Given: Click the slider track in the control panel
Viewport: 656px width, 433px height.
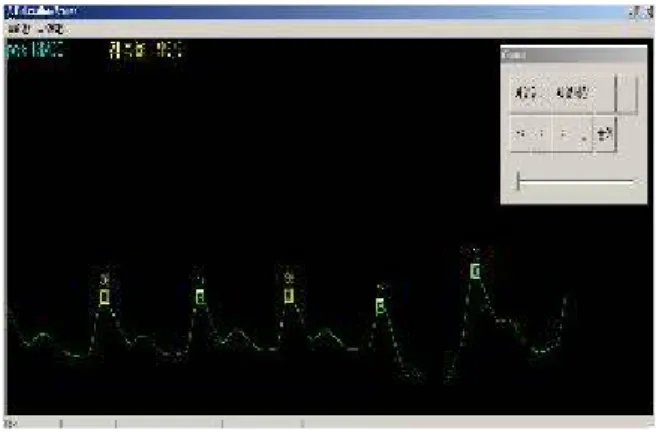Looking at the screenshot, I should point(576,182).
